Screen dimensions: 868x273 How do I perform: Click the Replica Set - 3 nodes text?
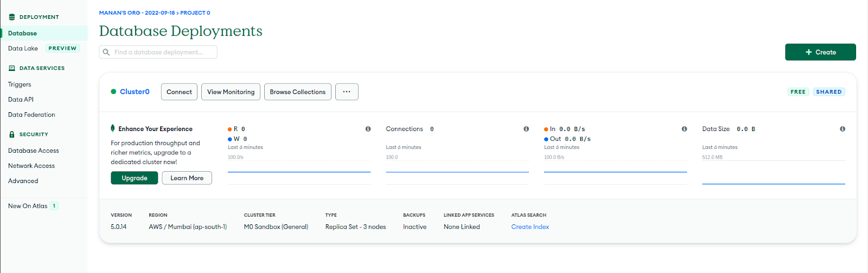(356, 227)
